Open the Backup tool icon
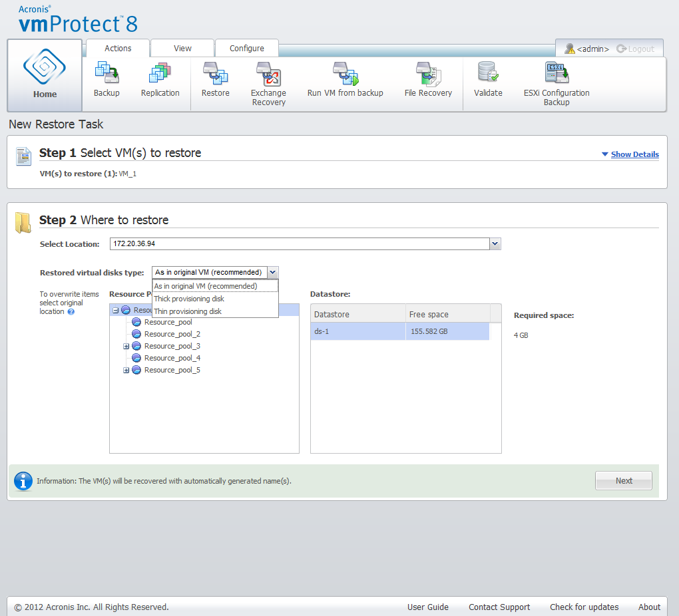Viewport: 679px width, 616px height. coord(107,73)
